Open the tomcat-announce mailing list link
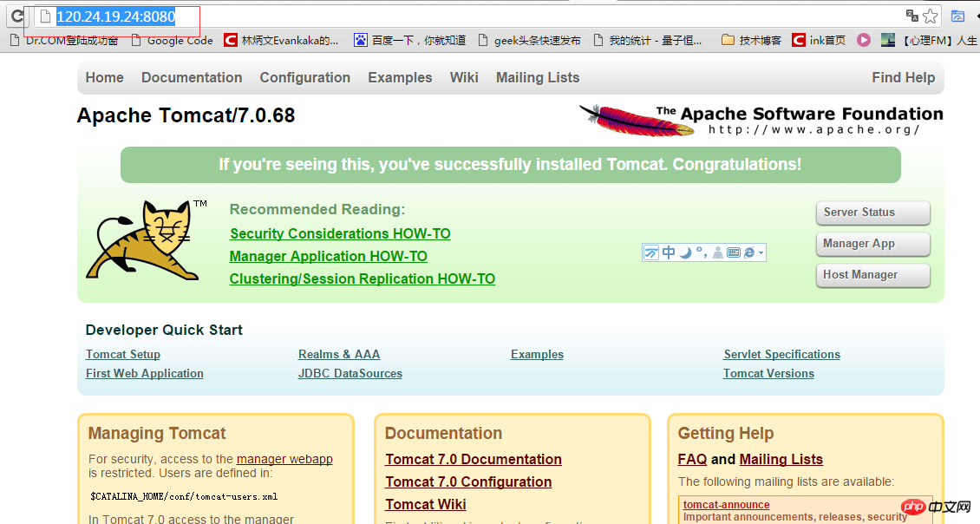The width and height of the screenshot is (980, 524). click(726, 505)
